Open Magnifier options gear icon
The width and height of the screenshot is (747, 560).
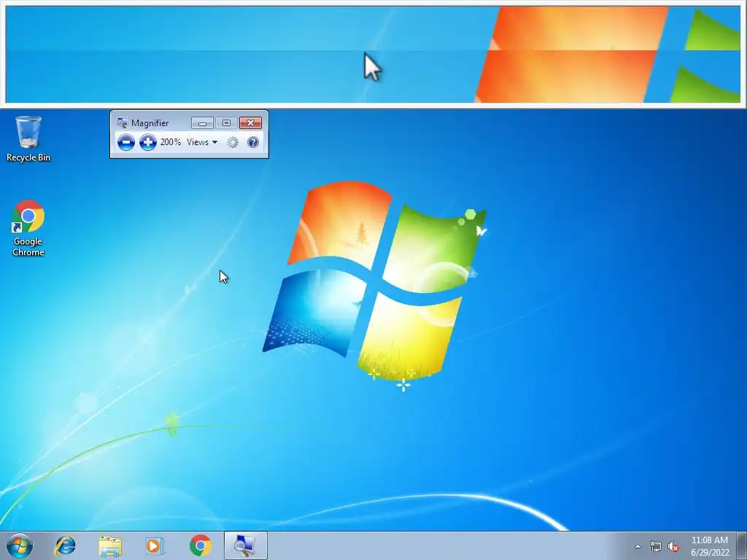click(233, 142)
